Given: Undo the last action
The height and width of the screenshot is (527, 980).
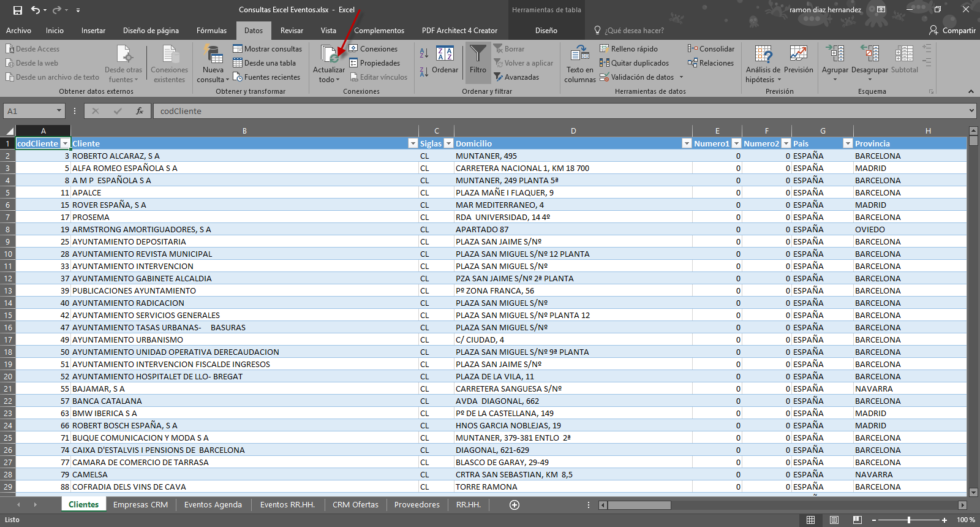Looking at the screenshot, I should click(x=36, y=10).
